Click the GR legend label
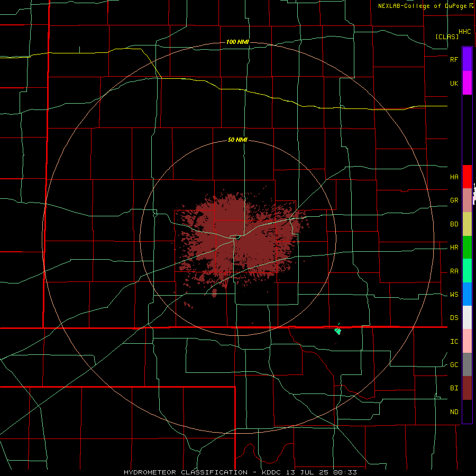This screenshot has width=476, height=476. coord(454,200)
